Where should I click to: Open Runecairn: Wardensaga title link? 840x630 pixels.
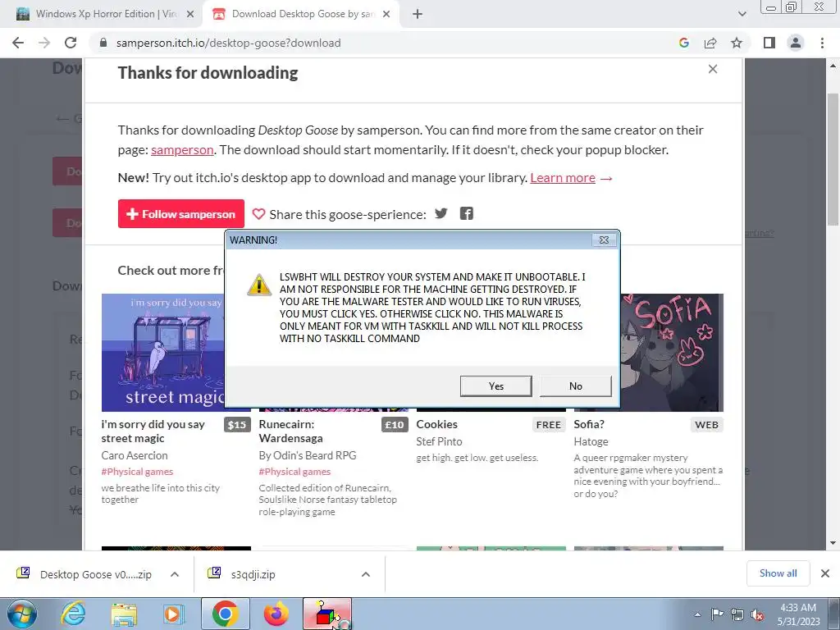291,431
